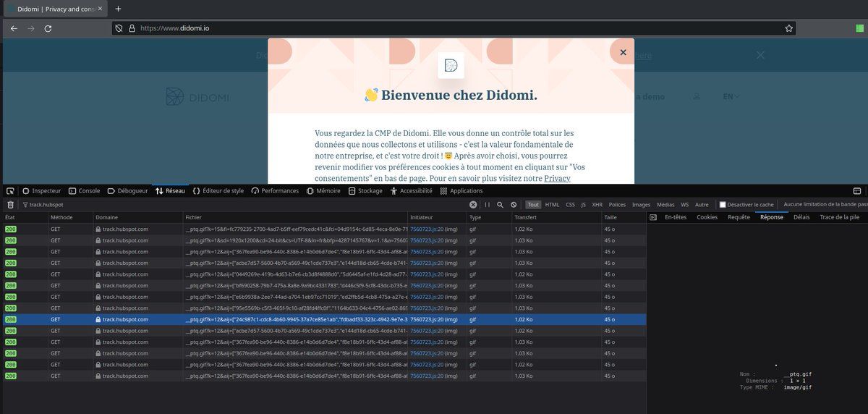Reload the page with browser refresh icon

click(48, 28)
